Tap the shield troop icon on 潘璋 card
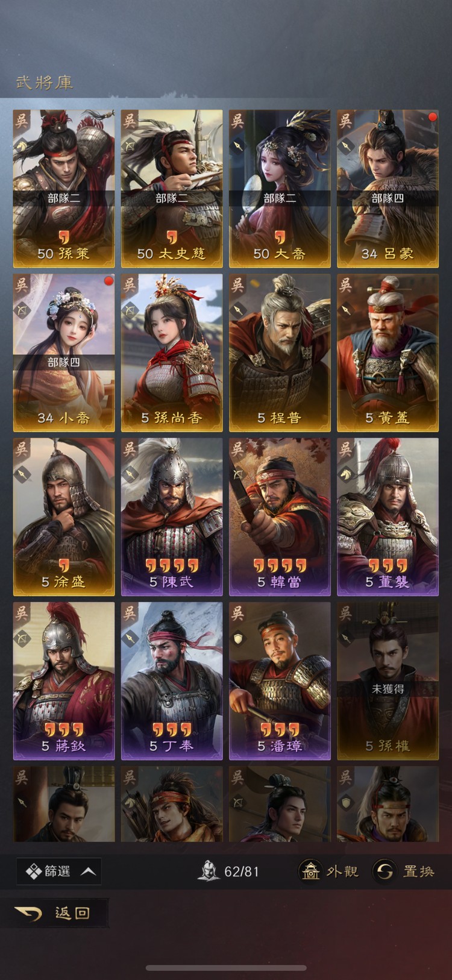Image resolution: width=452 pixels, height=980 pixels. [x=238, y=638]
